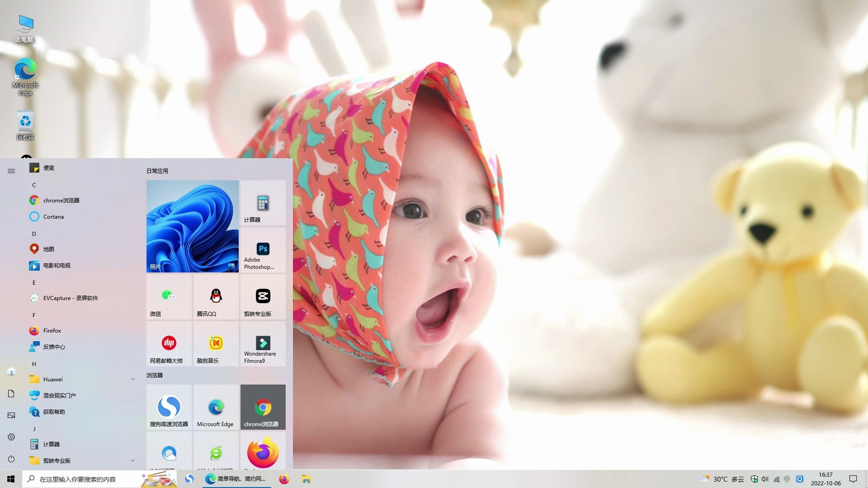Open Firefox from the app list
This screenshot has width=868, height=488.
pyautogui.click(x=52, y=330)
